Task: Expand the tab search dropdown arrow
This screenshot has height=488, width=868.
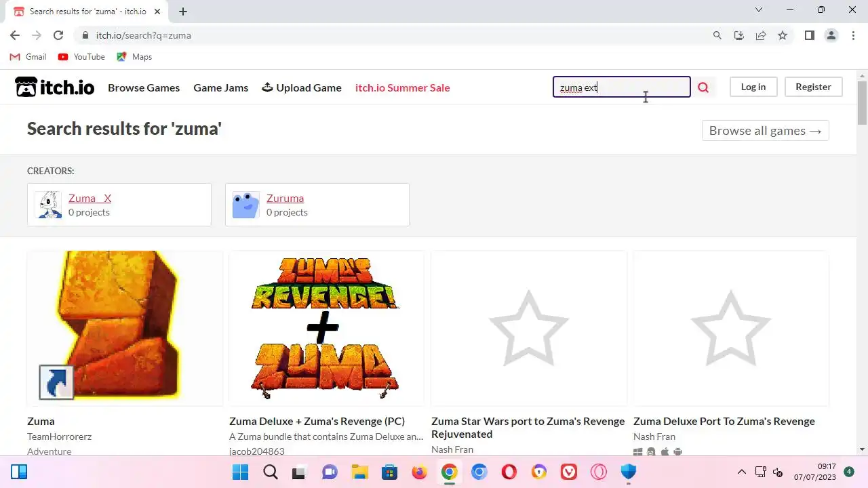Action: [x=759, y=10]
